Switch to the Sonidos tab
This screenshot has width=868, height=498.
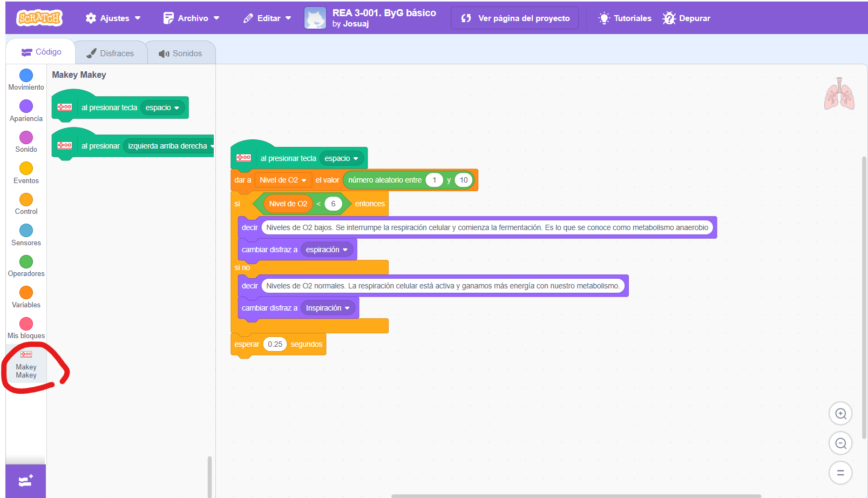tap(180, 53)
